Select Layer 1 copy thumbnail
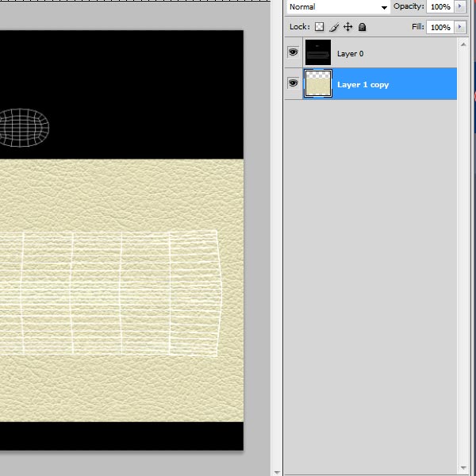This screenshot has height=476, width=476. point(318,83)
